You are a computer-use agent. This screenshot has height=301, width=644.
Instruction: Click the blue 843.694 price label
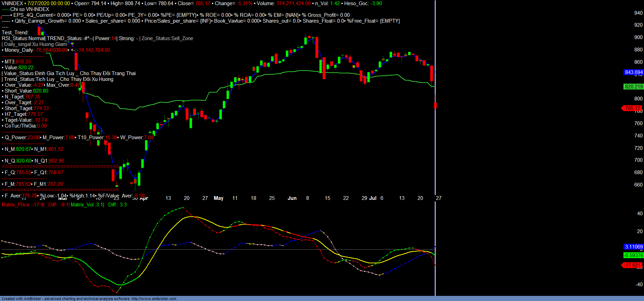click(x=633, y=72)
